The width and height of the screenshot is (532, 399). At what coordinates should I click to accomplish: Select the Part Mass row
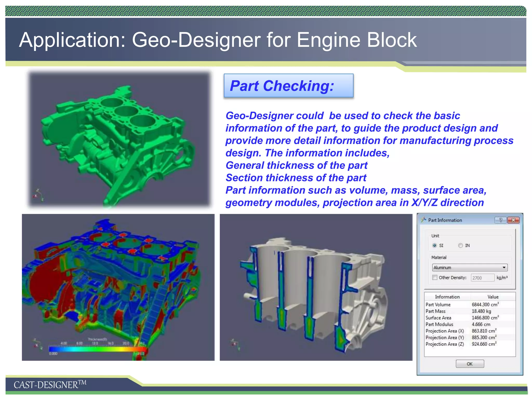[470, 311]
